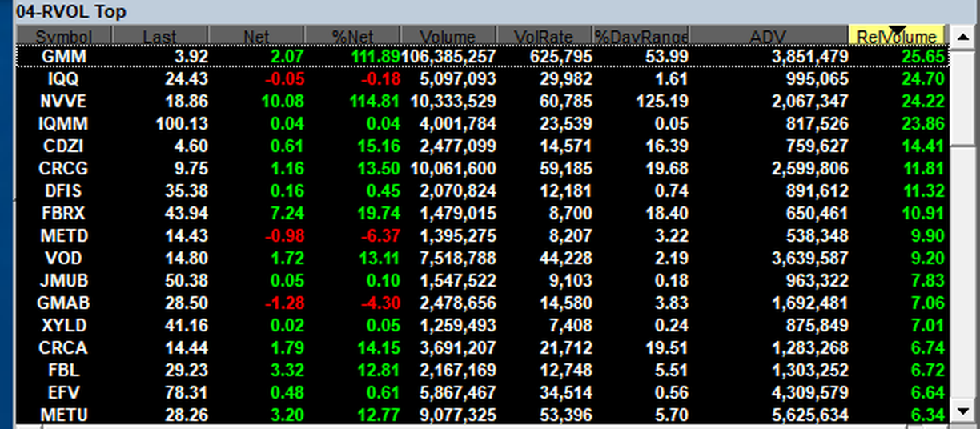Click GMM last price 3.92
This screenshot has height=429, width=980.
(x=191, y=57)
